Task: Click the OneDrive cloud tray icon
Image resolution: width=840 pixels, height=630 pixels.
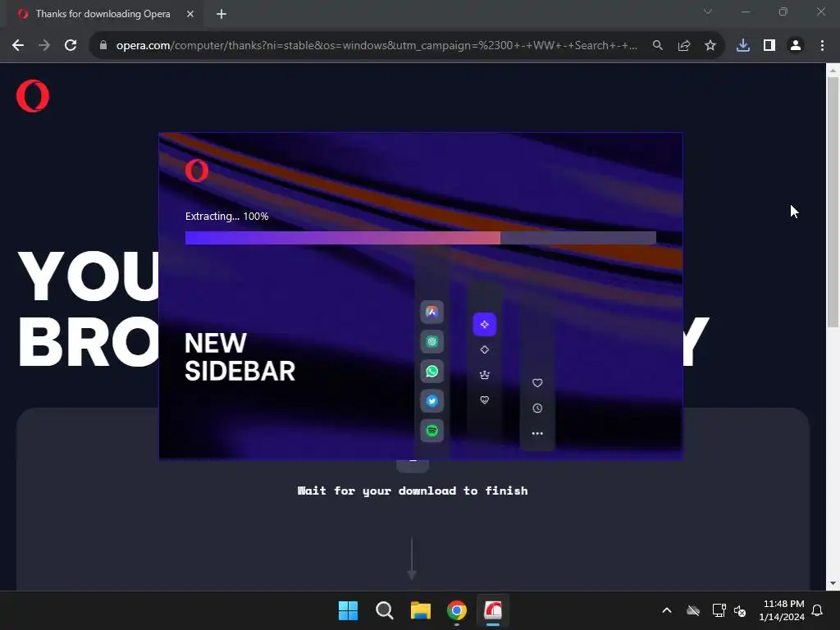Action: coord(692,610)
